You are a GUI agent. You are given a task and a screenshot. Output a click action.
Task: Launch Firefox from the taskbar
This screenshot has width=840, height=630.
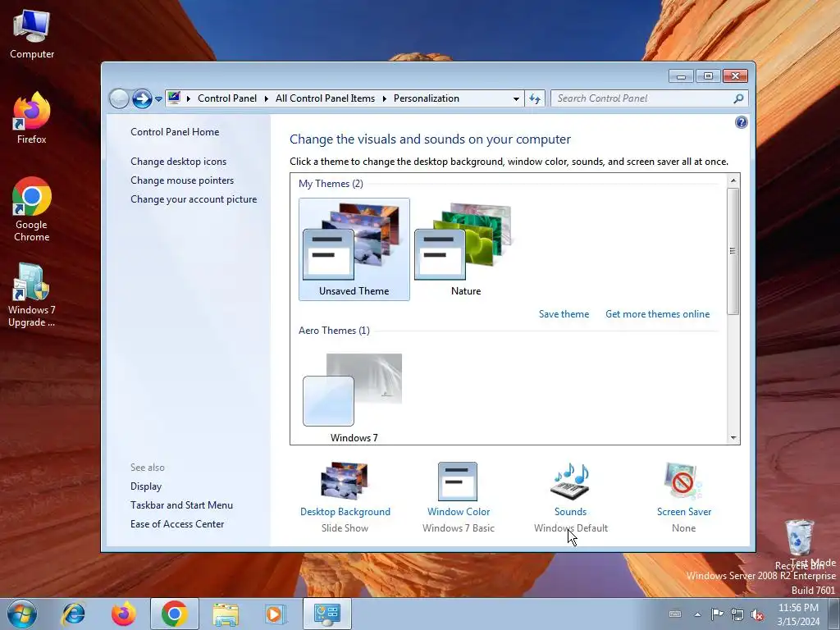click(x=123, y=614)
